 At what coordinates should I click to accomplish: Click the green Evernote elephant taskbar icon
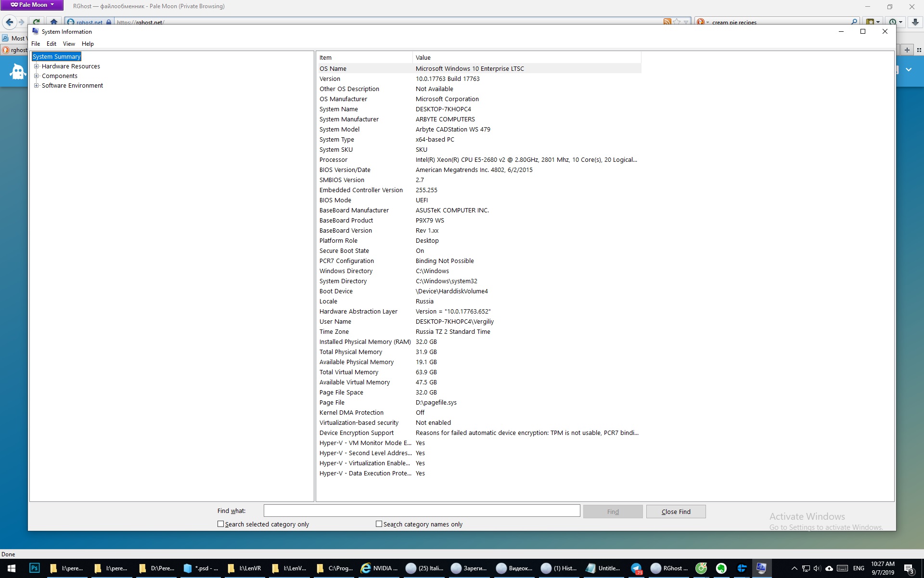tap(721, 568)
